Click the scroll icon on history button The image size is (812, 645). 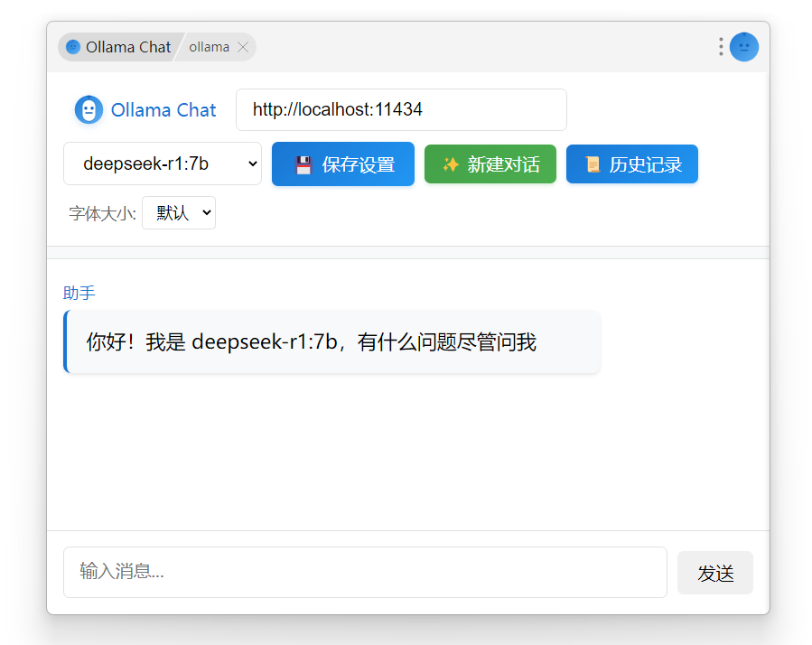tap(593, 164)
